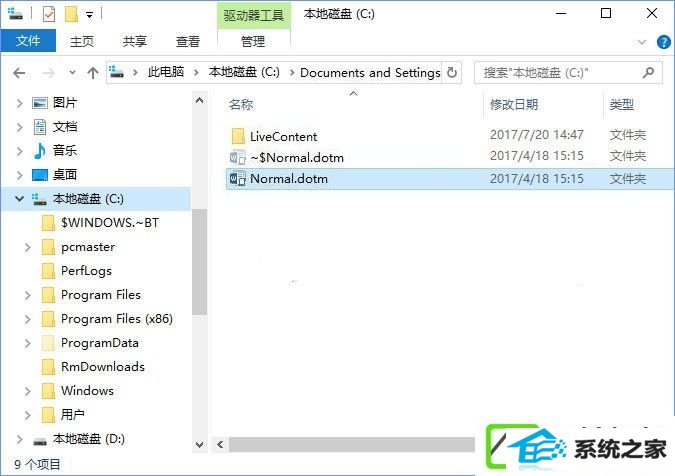Viewport: 675px width, 476px height.
Task: Select the 音乐 item in navigation pane
Action: click(65, 151)
